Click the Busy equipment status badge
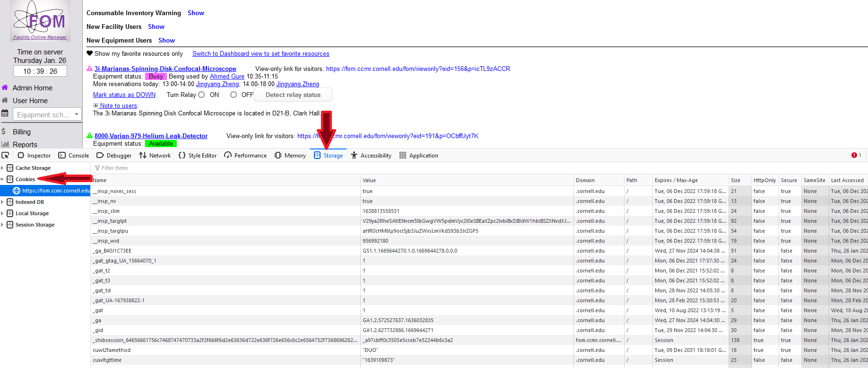 pyautogui.click(x=156, y=76)
